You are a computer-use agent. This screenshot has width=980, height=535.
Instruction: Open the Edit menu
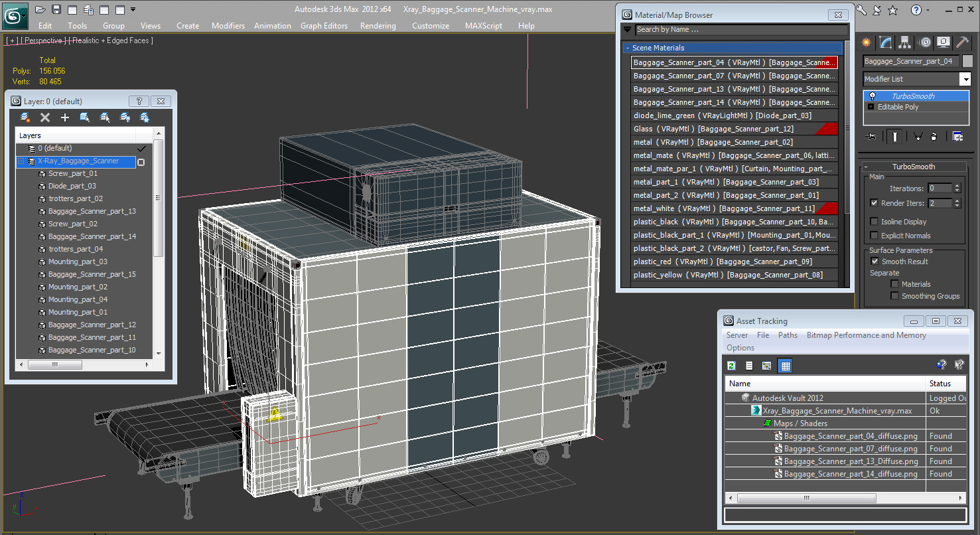[45, 26]
